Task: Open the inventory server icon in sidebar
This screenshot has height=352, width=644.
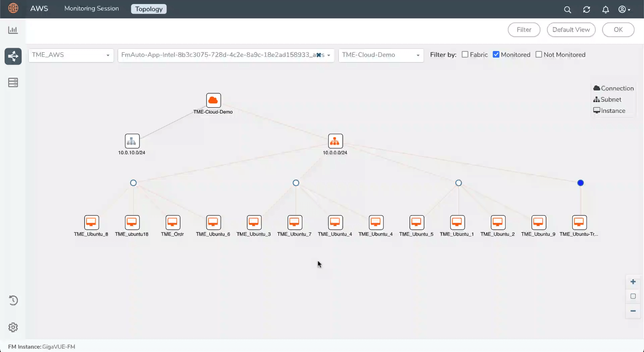Action: click(x=13, y=83)
